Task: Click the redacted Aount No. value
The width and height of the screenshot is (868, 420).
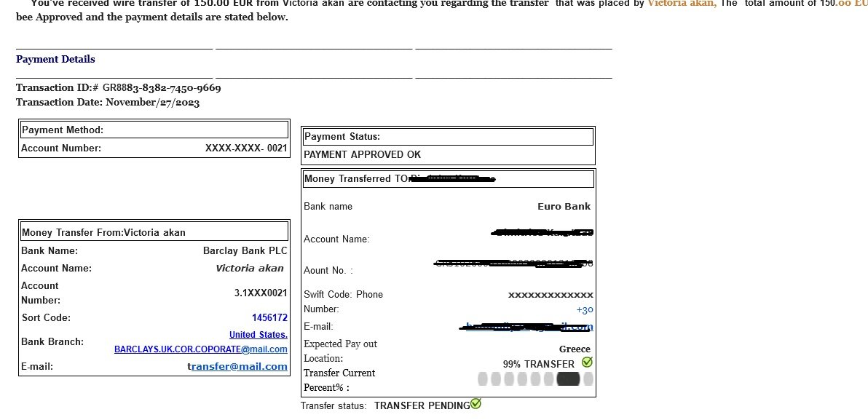Action: [x=513, y=264]
